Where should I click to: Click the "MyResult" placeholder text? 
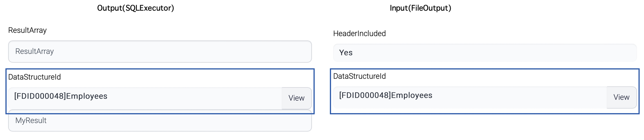pos(31,121)
